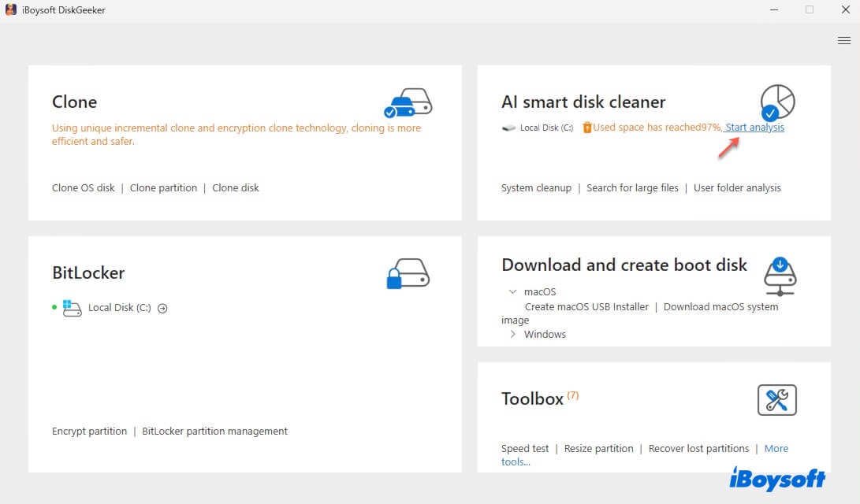Click the Start analysis link
Screen dimensions: 860x504
click(754, 127)
